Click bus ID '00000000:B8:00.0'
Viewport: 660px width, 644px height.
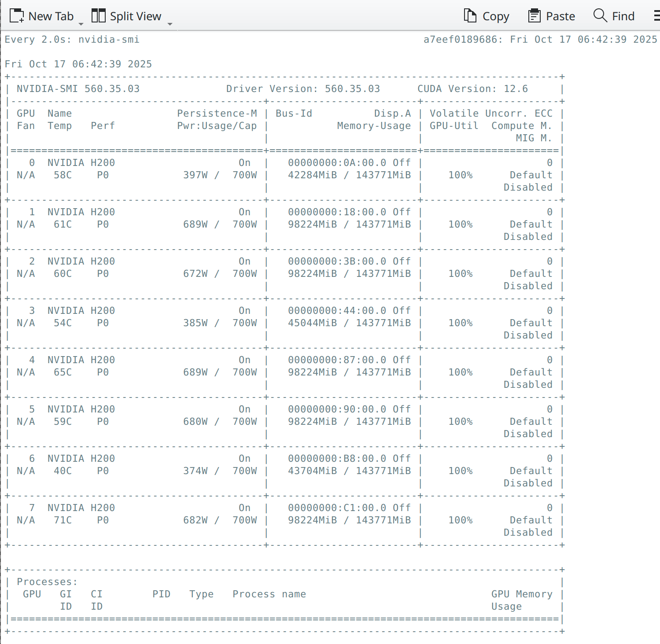[337, 459]
